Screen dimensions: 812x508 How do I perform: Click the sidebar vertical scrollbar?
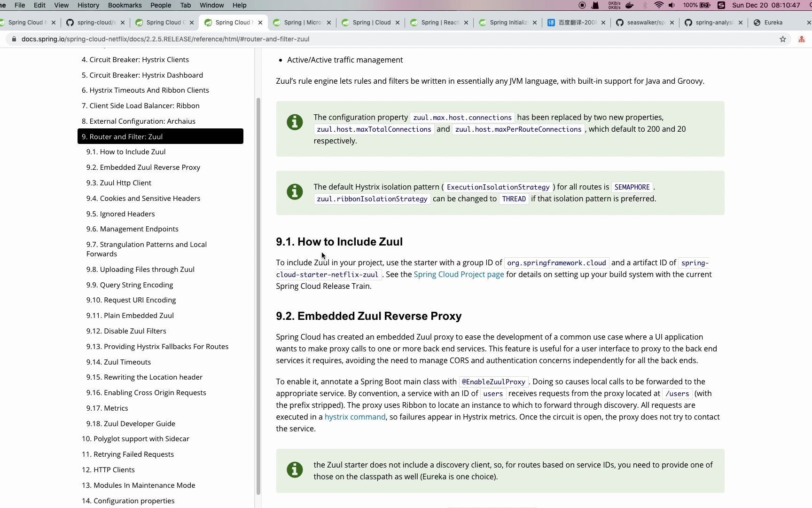tap(258, 296)
